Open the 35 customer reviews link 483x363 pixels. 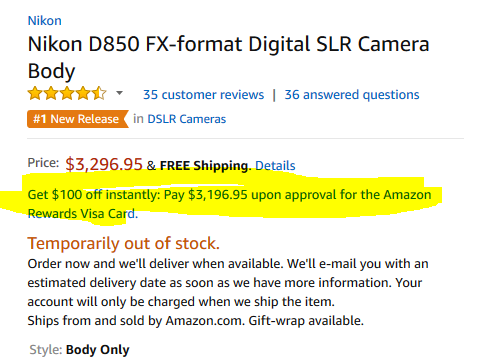[x=203, y=95]
